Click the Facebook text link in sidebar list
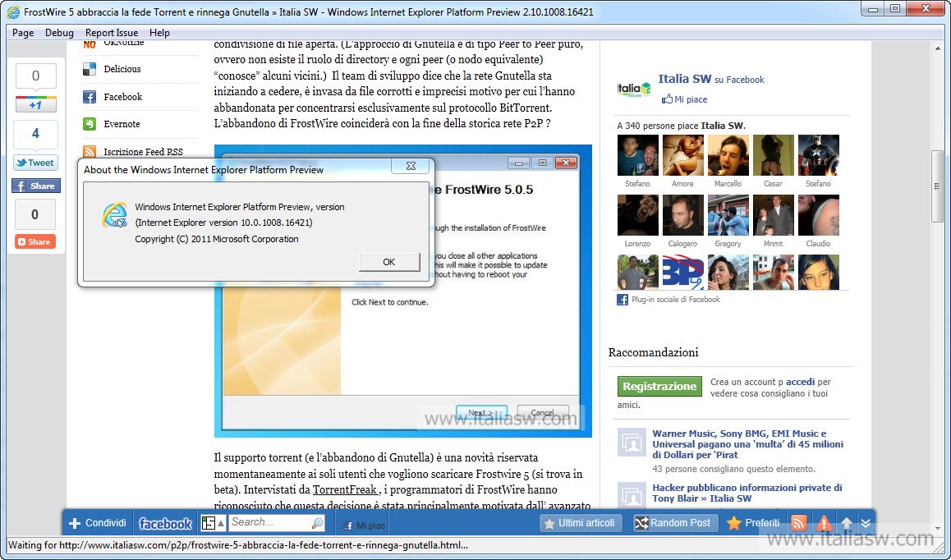951x560 pixels. 122,96
